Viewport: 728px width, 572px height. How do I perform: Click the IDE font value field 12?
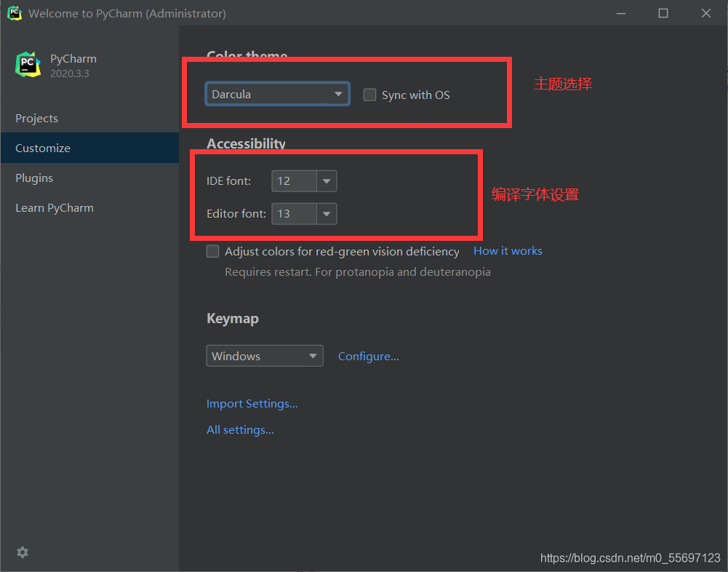click(x=295, y=181)
